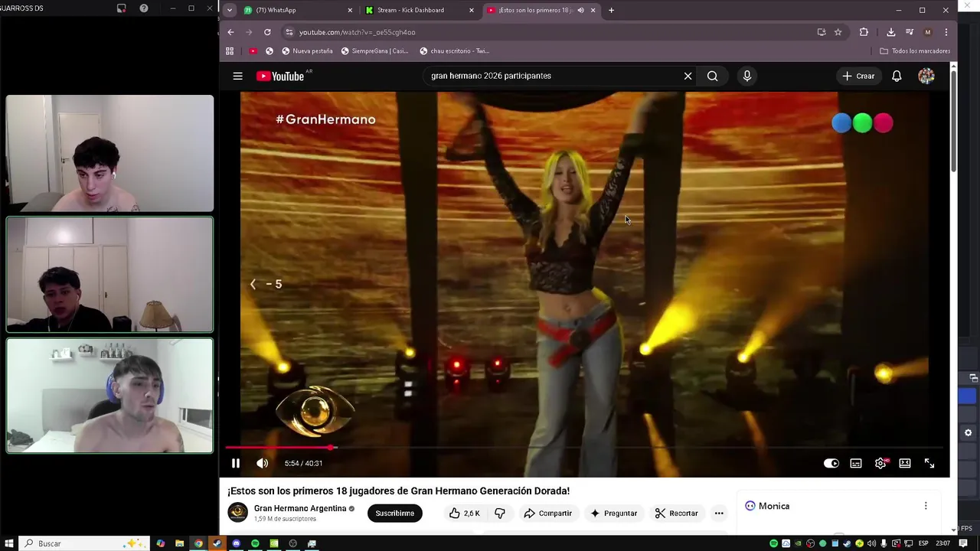
Task: Open Spotify from the taskbar
Action: (x=255, y=543)
